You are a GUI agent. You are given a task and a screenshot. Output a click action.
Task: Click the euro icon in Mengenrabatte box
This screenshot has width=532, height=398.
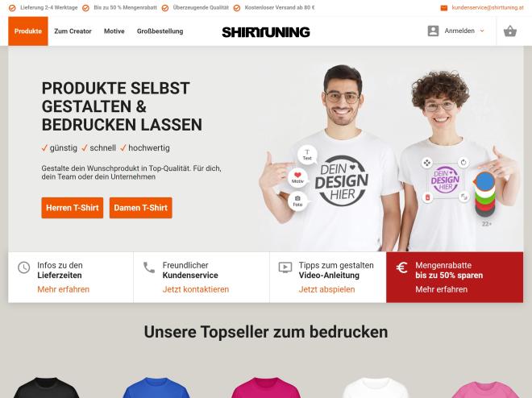[401, 267]
